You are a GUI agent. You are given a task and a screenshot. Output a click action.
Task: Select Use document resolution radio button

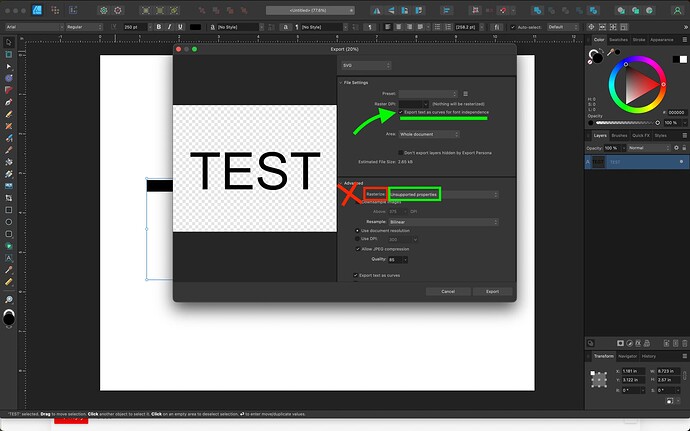coord(357,231)
